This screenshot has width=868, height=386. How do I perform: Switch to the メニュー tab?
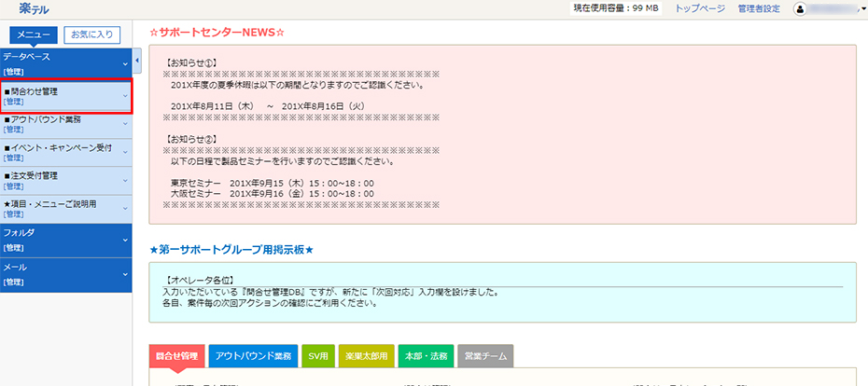coord(34,35)
